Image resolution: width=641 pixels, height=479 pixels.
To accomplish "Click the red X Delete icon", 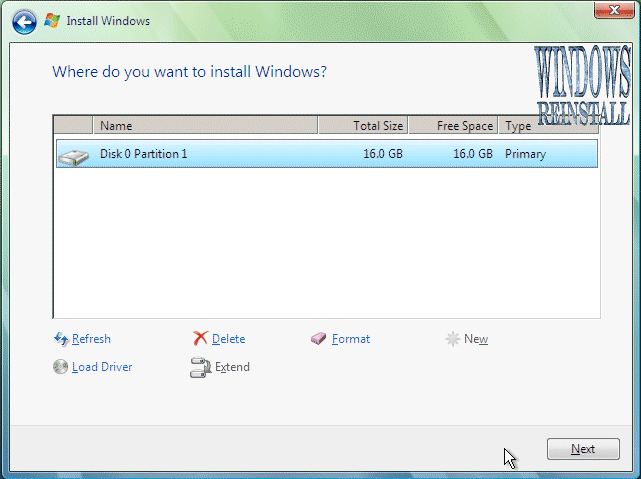I will coord(201,339).
